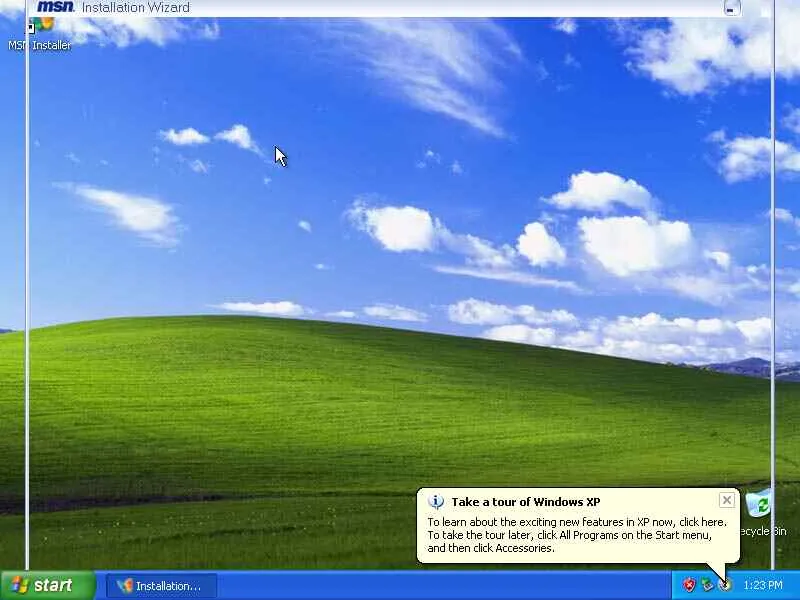This screenshot has height=600, width=800.
Task: Click the MSN Installation Wizard title bar
Action: (399, 8)
